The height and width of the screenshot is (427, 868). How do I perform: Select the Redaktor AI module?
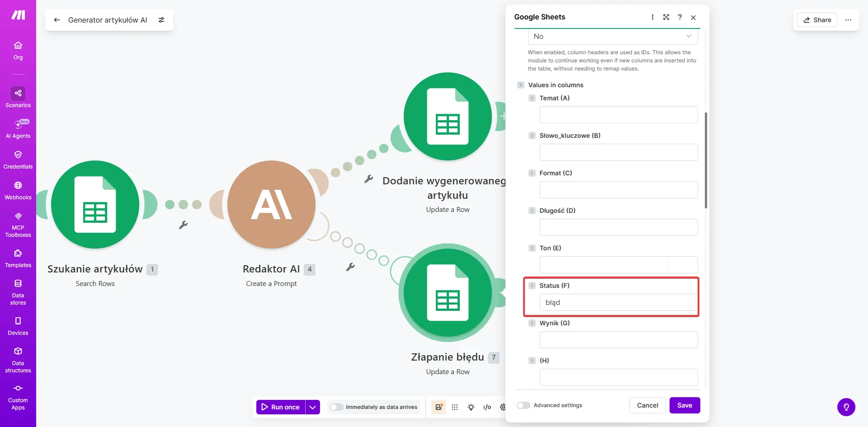pyautogui.click(x=271, y=204)
